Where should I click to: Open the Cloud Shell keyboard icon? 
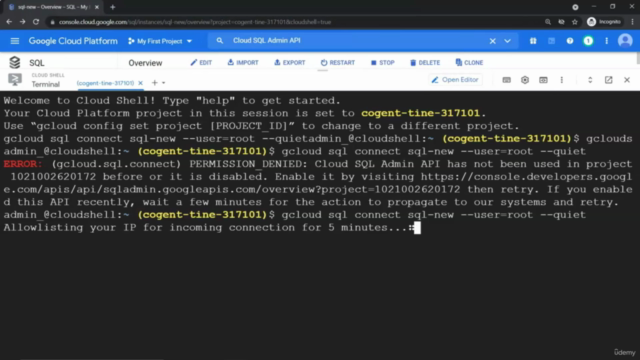click(x=507, y=80)
